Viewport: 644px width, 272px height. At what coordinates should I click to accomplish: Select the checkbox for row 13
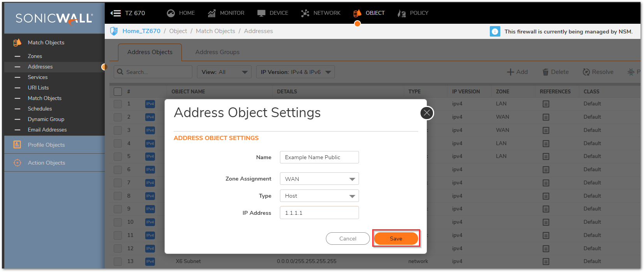(x=118, y=261)
